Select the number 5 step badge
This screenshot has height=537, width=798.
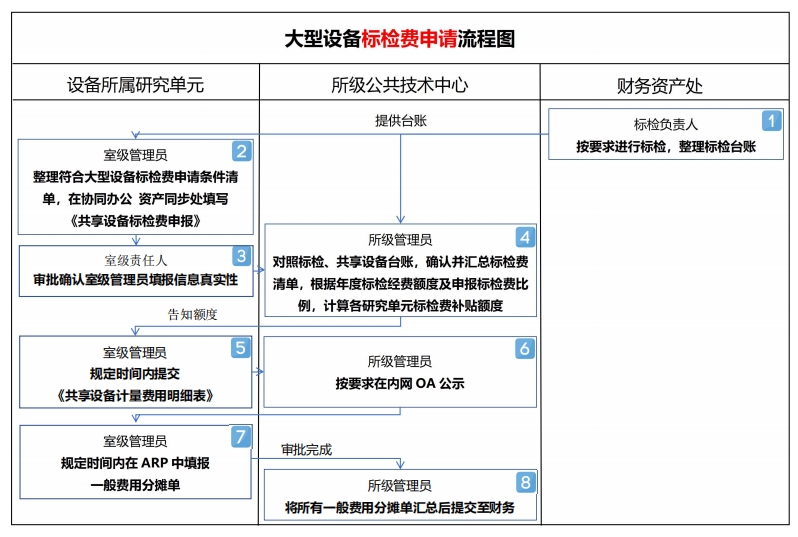(241, 348)
